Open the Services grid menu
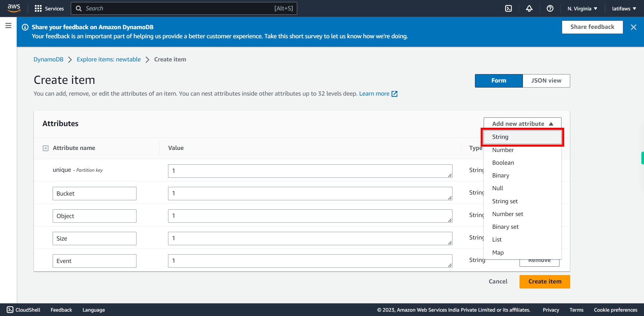The image size is (644, 316). tap(49, 8)
